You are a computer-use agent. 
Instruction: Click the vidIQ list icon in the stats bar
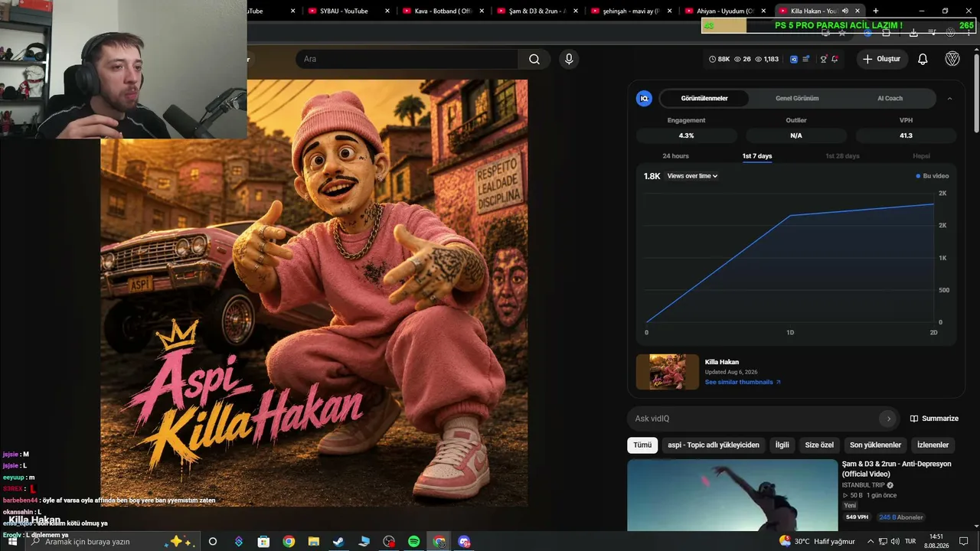coord(805,59)
